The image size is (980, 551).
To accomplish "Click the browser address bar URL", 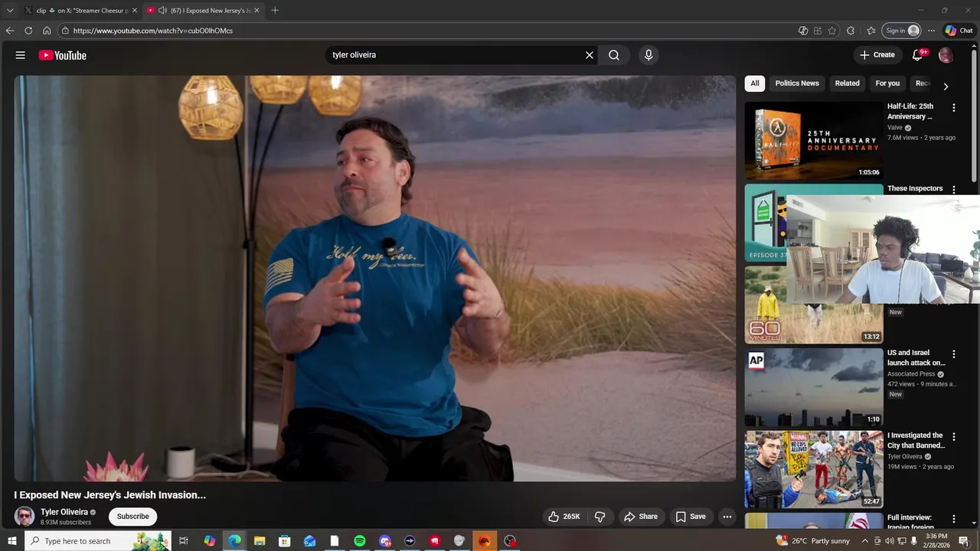I will coord(153,31).
